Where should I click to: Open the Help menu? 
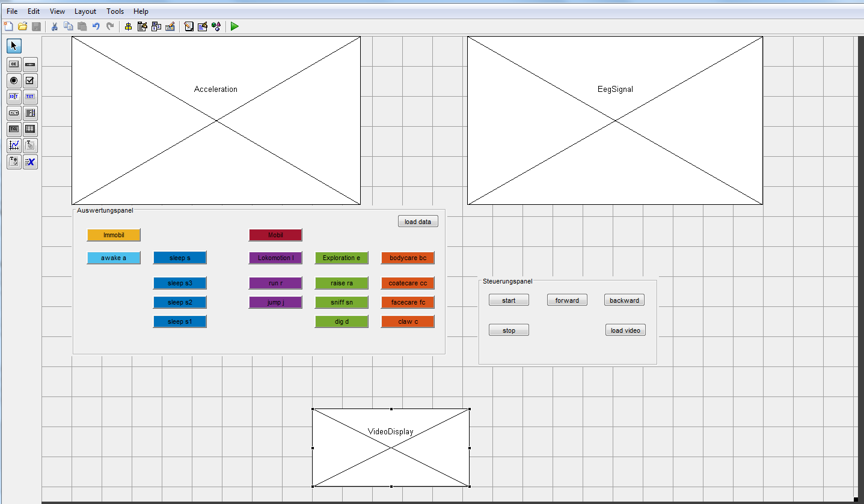[x=141, y=11]
